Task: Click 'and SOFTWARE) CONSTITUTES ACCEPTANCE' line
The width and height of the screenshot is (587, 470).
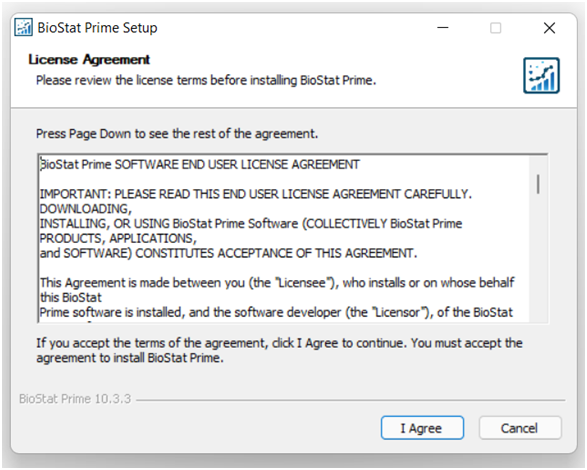Action: tap(228, 253)
